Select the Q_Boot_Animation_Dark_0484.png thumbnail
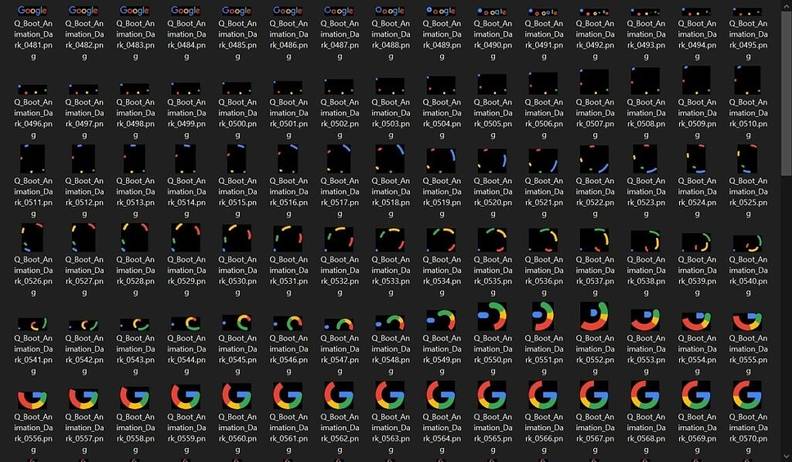The height and width of the screenshot is (462, 792). 186,11
